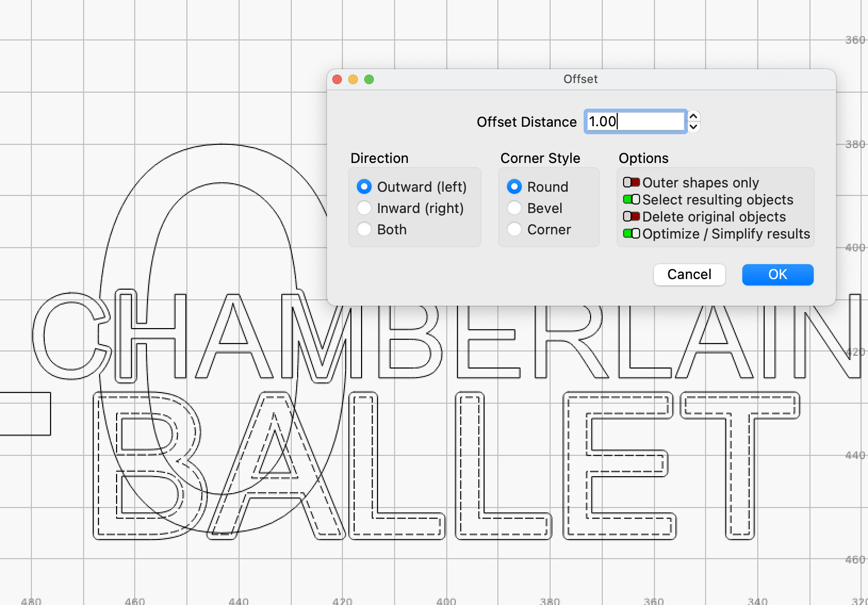Select the rectangle shape left of BALLET
The image size is (868, 605).
coord(24,414)
